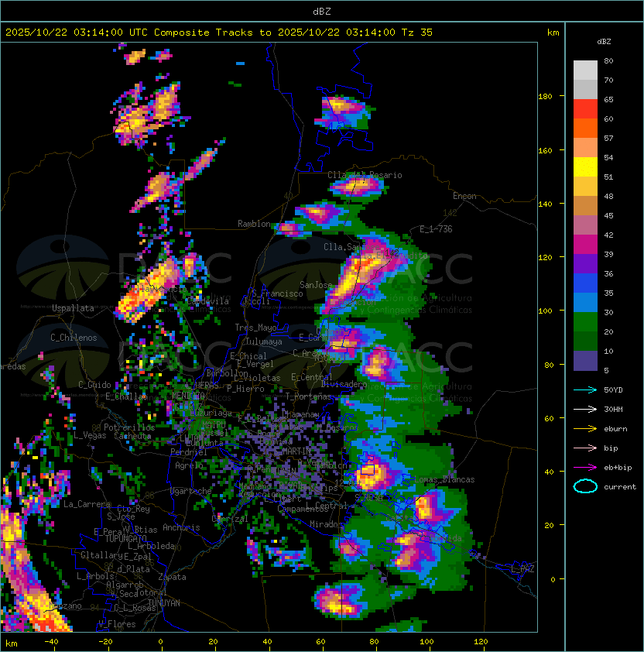This screenshot has width=644, height=652.
Task: Click the 'TUNUYAN' map label
Action: click(164, 603)
